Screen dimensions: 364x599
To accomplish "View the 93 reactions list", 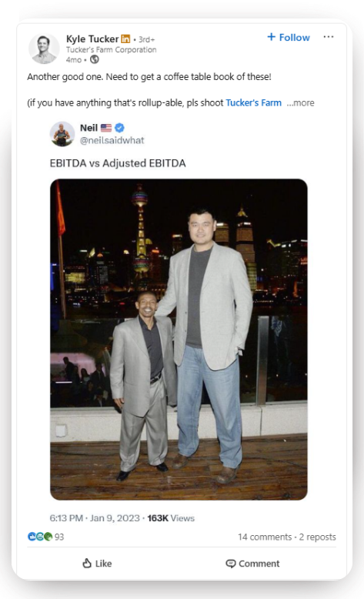I will [46, 537].
